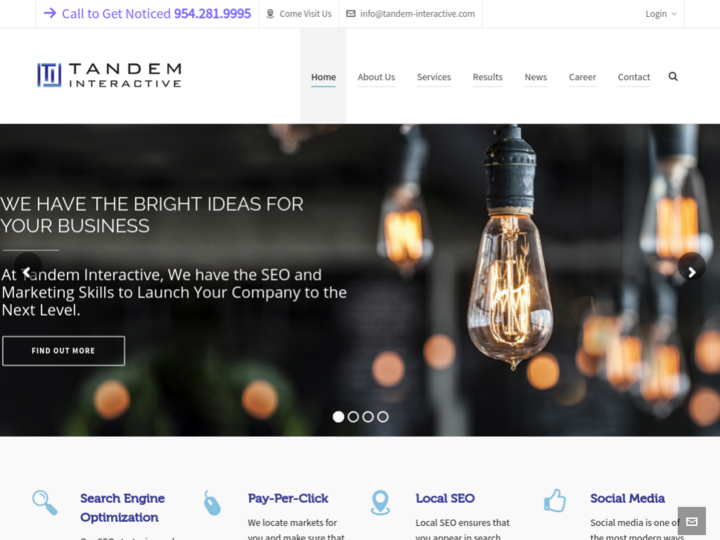Select the second slider dot indicator
720x540 pixels.
353,416
